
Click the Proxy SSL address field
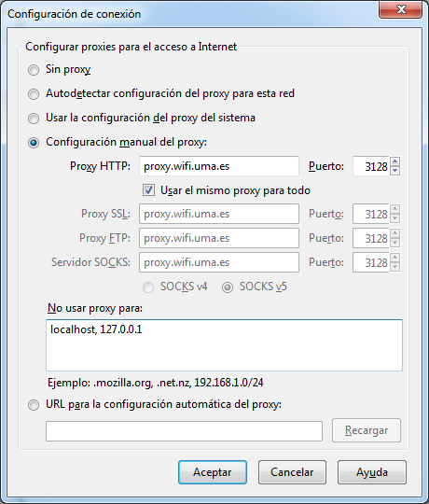tap(219, 214)
